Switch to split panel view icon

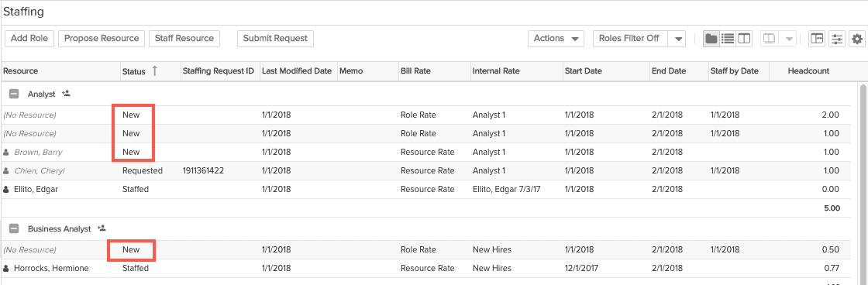point(745,39)
